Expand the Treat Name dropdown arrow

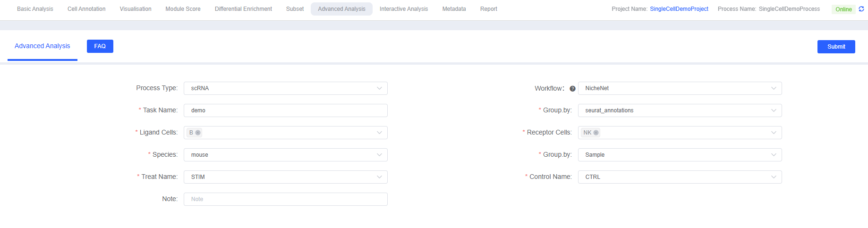click(379, 177)
